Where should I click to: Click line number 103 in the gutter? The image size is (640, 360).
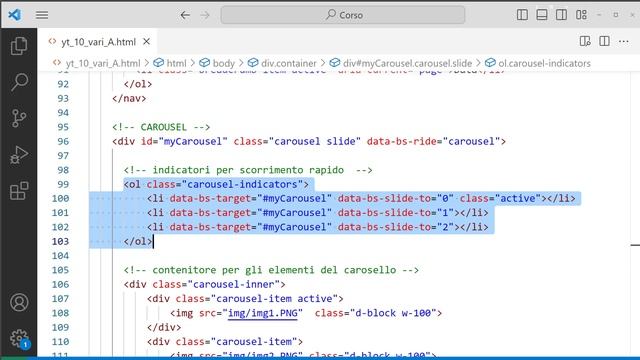click(60, 241)
